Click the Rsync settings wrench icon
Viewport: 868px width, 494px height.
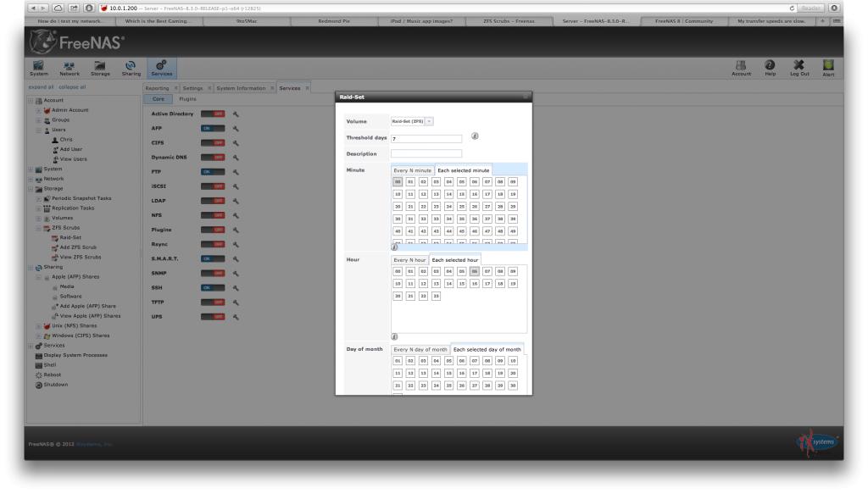pyautogui.click(x=236, y=245)
